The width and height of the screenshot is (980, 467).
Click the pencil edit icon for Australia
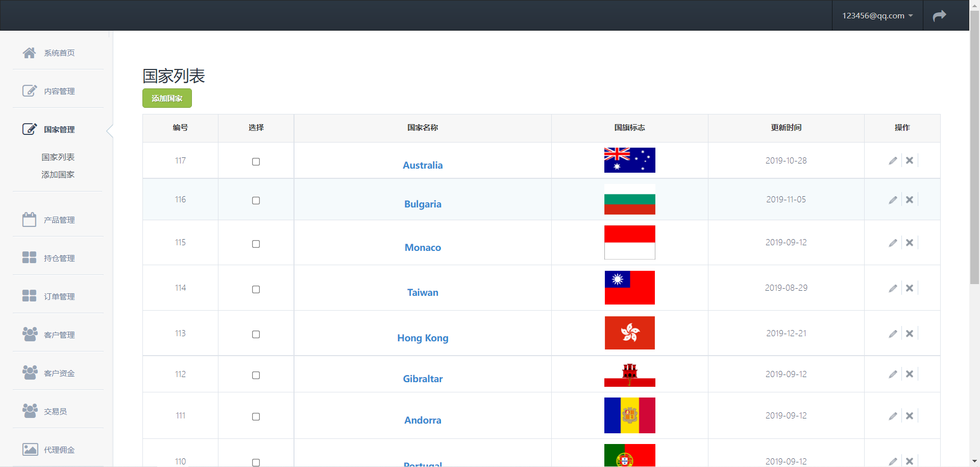pyautogui.click(x=893, y=161)
